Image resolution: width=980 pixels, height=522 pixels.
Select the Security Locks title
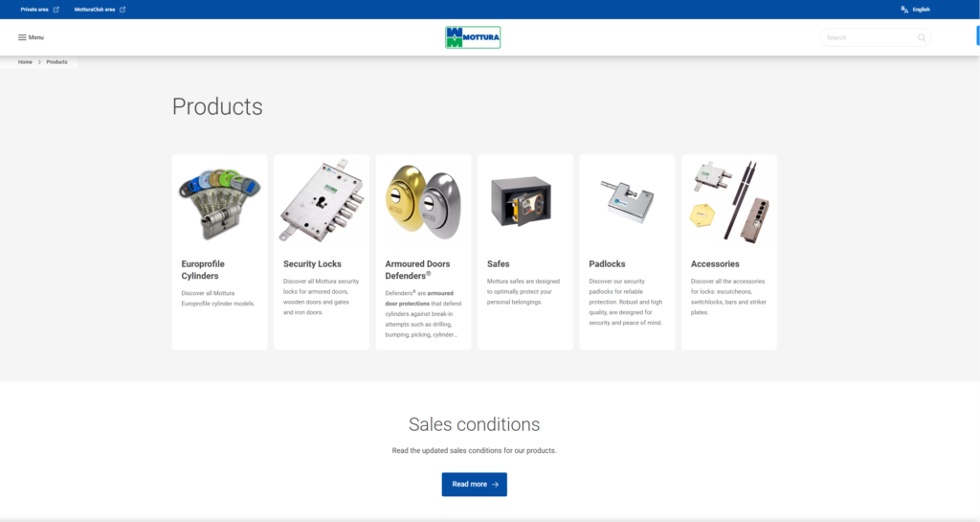313,263
